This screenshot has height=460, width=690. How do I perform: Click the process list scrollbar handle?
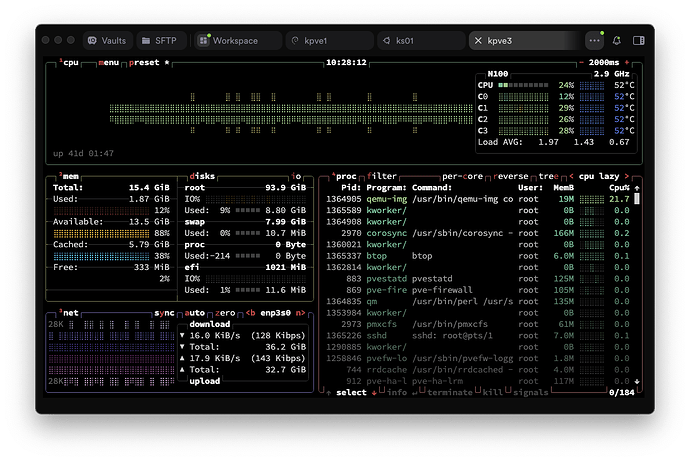[636, 199]
